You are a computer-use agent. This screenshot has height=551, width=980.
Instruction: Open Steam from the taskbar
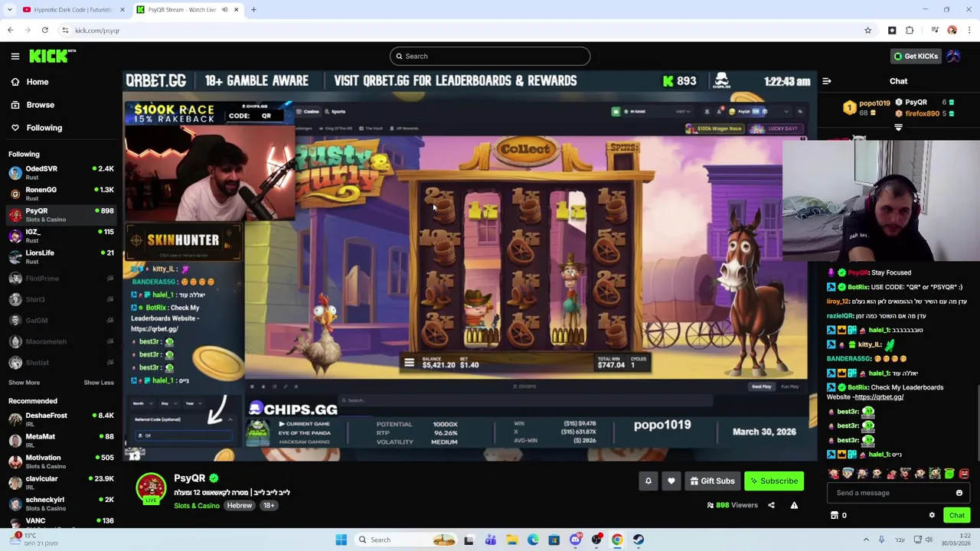click(638, 540)
